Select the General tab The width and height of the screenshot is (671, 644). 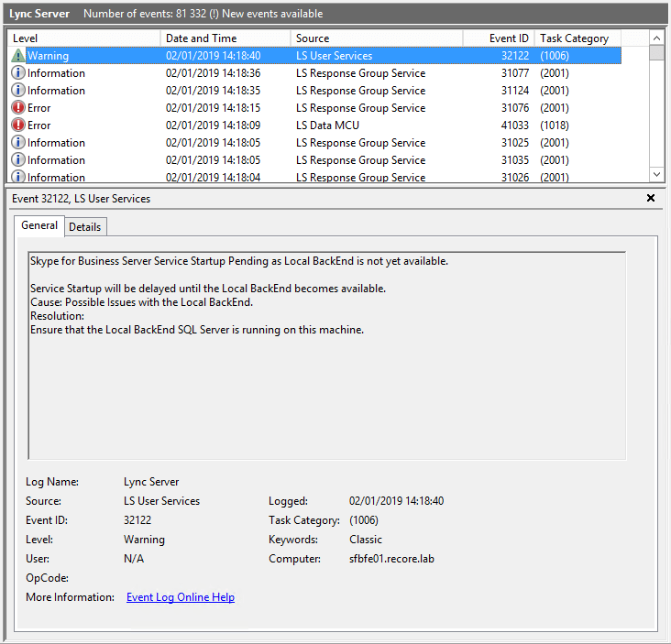39,225
